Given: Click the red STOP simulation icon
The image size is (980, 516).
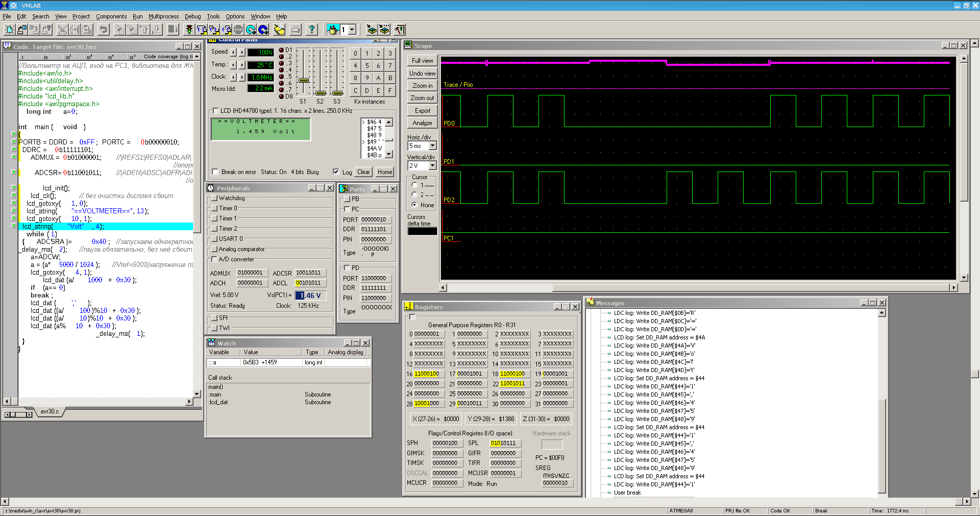Looking at the screenshot, I should [x=238, y=30].
